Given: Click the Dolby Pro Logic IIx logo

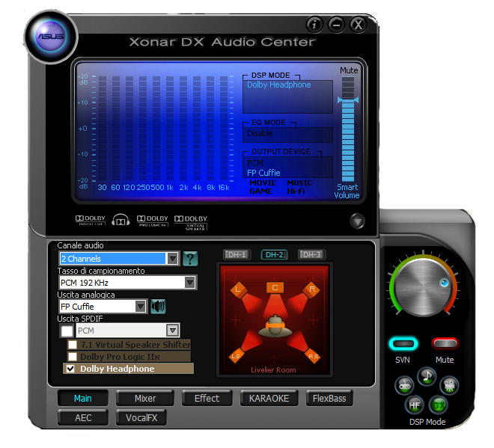Looking at the screenshot, I should [x=153, y=221].
